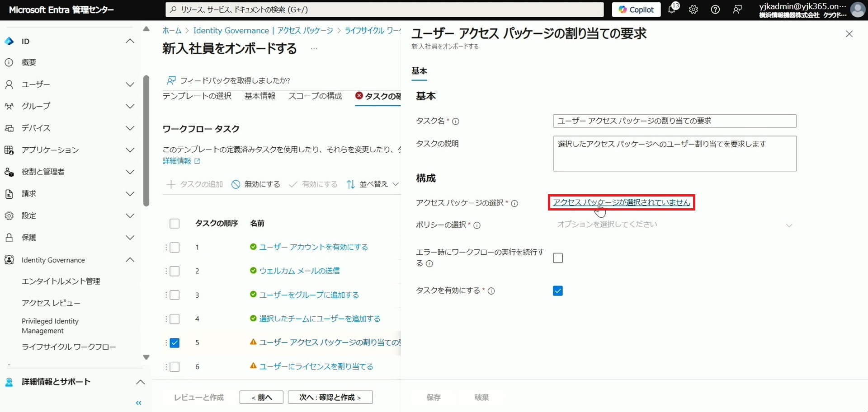
Task: Check the task 3 row checkbox
Action: click(175, 295)
